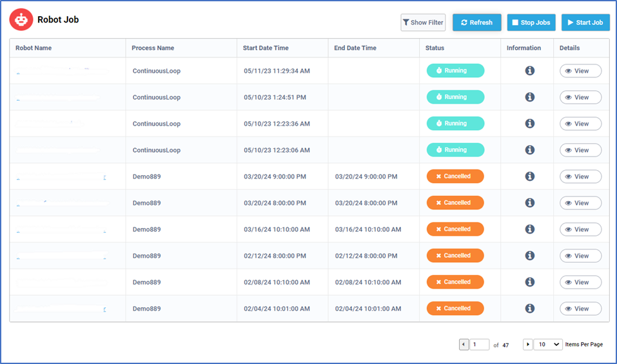Click info icon for 03/16/24 10:10:00 AM job
This screenshot has height=364, width=617.
529,229
